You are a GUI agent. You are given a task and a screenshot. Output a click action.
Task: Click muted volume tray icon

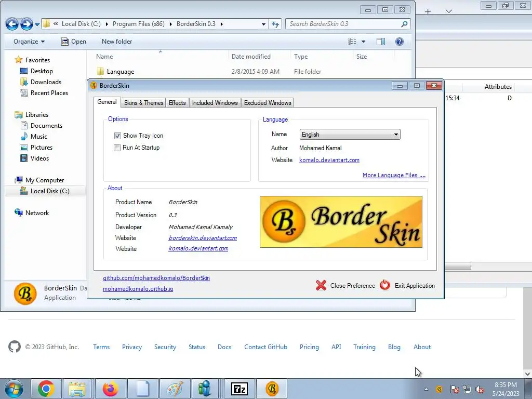click(480, 389)
